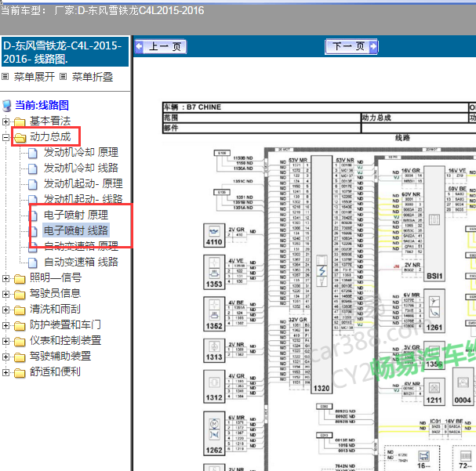Select the 动力总成 folder label
The height and width of the screenshot is (471, 476).
point(50,137)
